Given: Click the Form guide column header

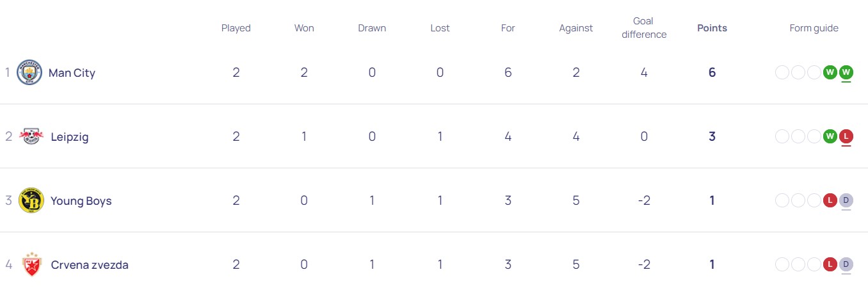Looking at the screenshot, I should click(814, 28).
